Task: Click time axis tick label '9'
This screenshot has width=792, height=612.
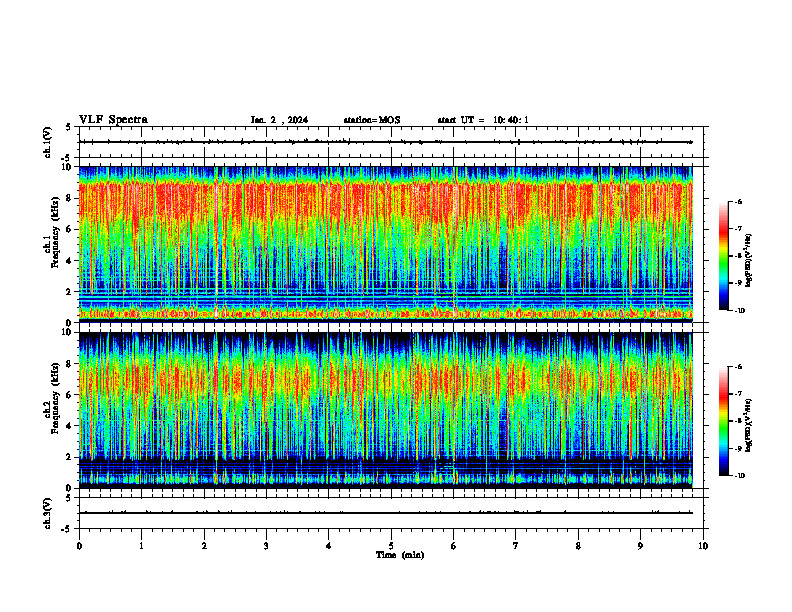Action: 640,546
